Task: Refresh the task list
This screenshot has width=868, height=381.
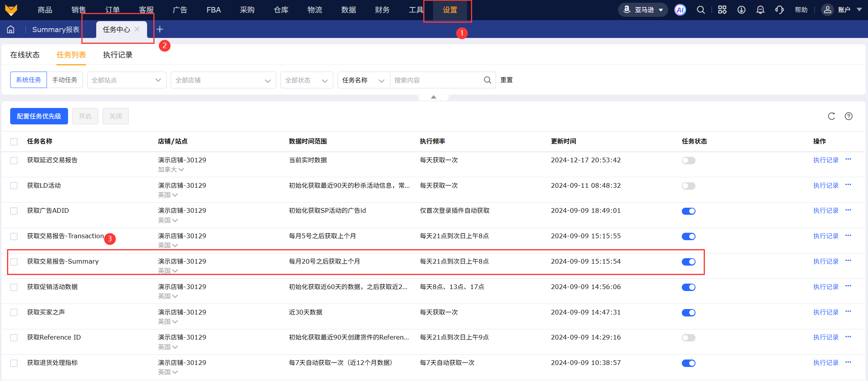Action: pyautogui.click(x=831, y=116)
